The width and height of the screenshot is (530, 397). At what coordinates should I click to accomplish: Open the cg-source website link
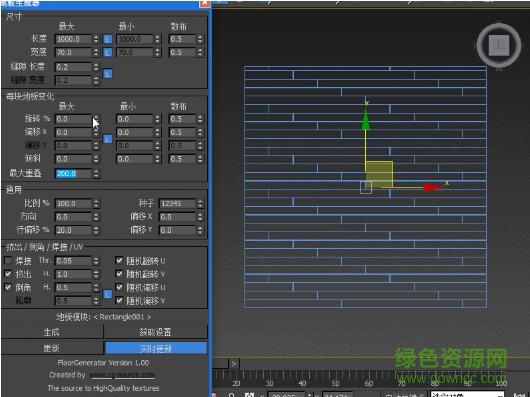(122, 375)
